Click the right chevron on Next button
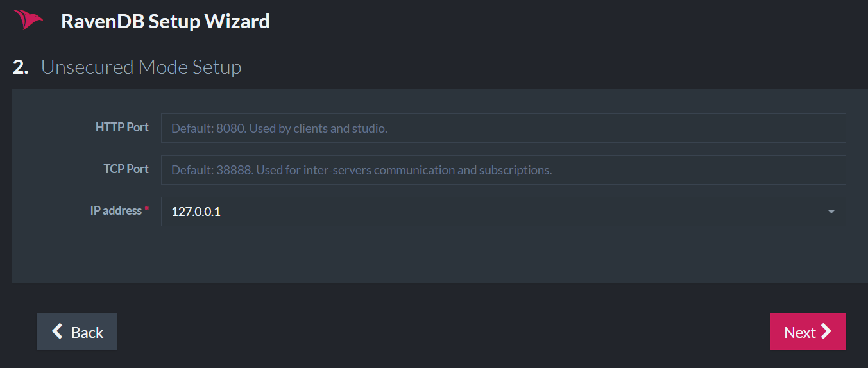Screen dimensions: 868x368 pos(826,331)
